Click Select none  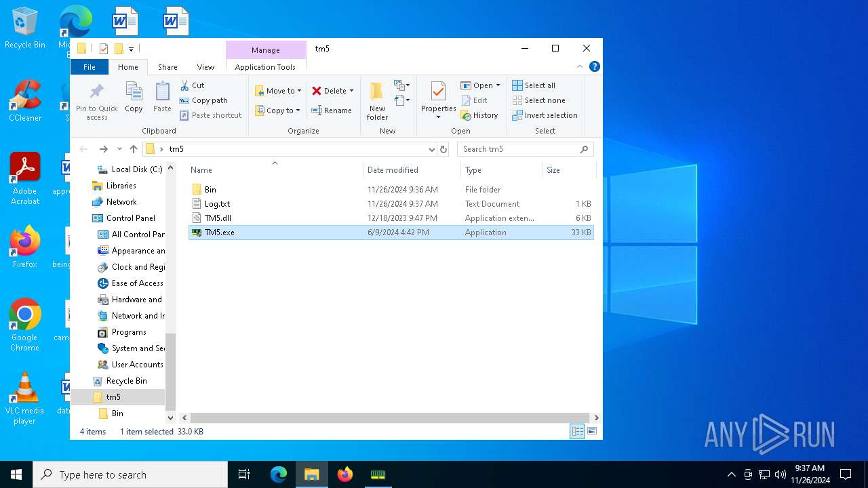point(538,100)
